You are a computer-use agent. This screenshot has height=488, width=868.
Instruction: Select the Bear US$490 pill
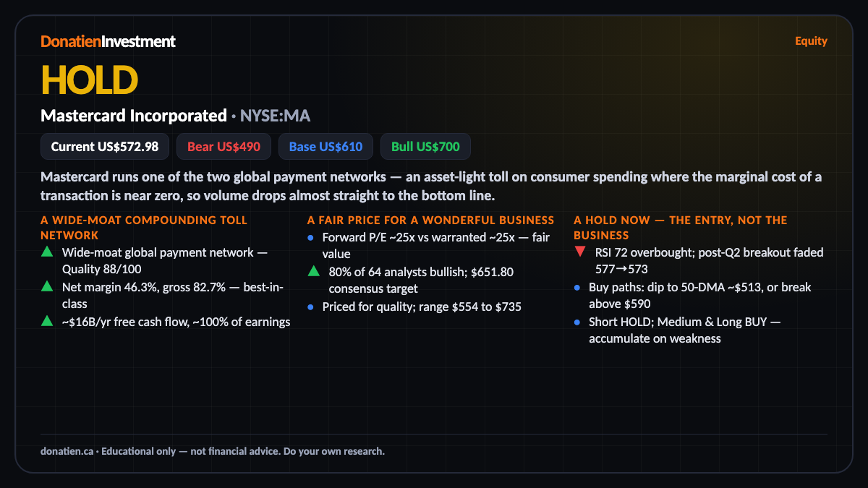coord(224,147)
